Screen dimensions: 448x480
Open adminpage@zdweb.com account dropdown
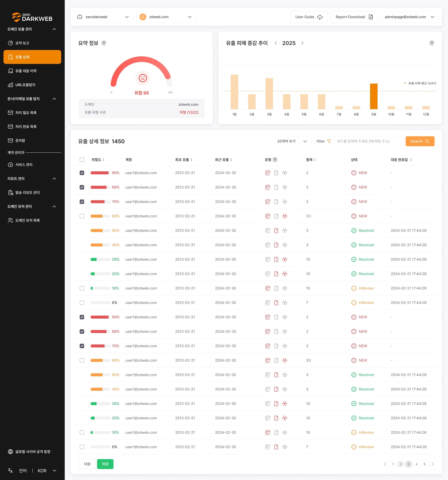[x=410, y=17]
